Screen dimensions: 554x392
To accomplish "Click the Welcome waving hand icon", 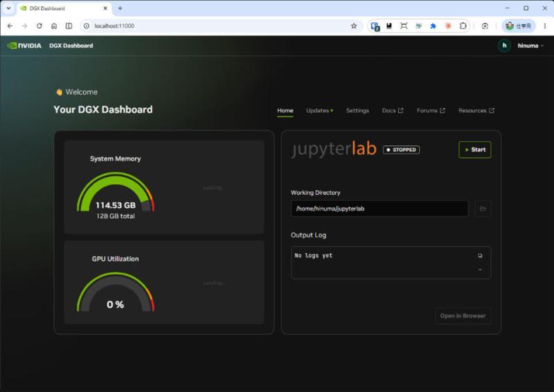I will pos(59,92).
